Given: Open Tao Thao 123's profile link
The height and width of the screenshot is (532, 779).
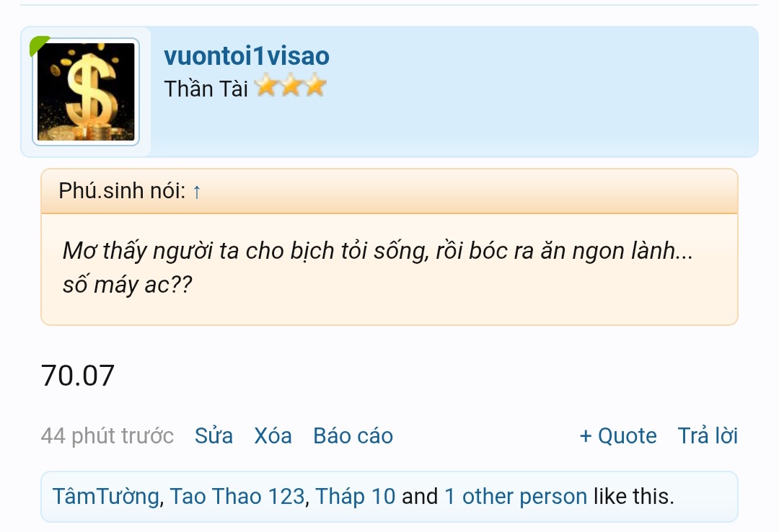Looking at the screenshot, I should coord(237,497).
